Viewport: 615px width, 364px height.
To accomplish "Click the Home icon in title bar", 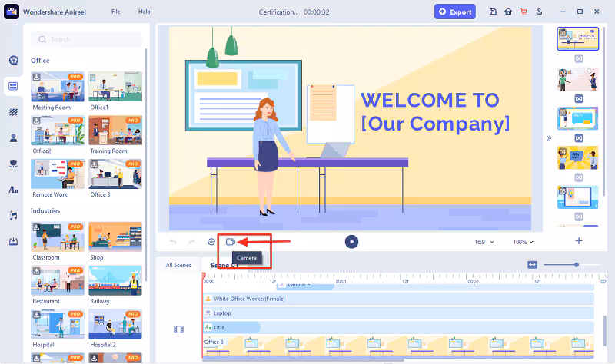I will (508, 12).
